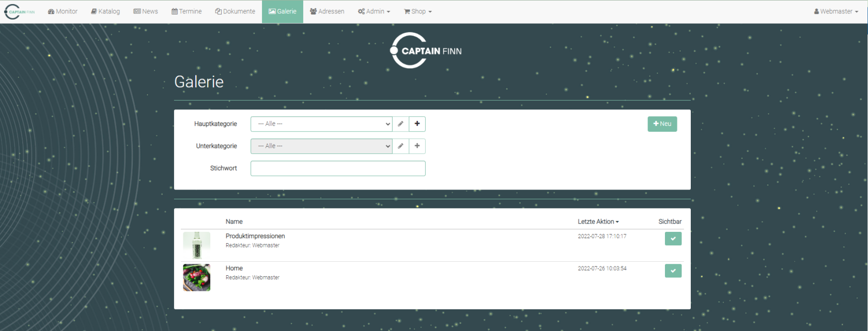This screenshot has width=868, height=331.
Task: Open the Hauptkategorie dropdown
Action: (x=321, y=124)
